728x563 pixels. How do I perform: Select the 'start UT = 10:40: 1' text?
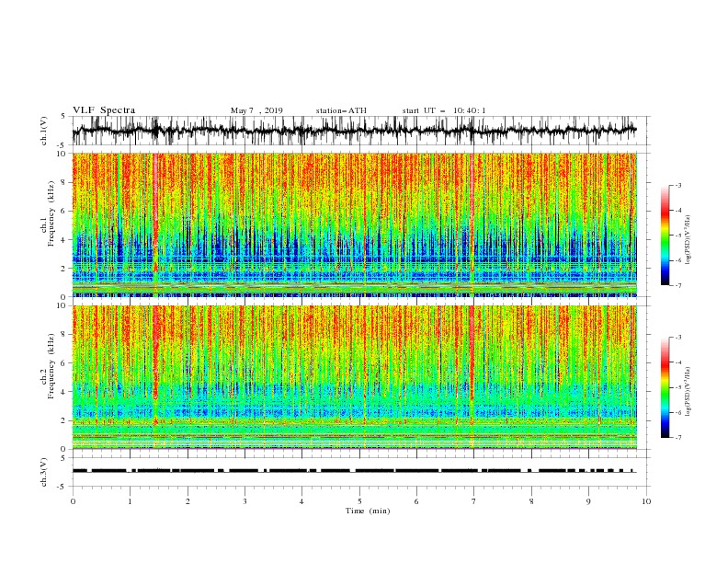point(444,110)
